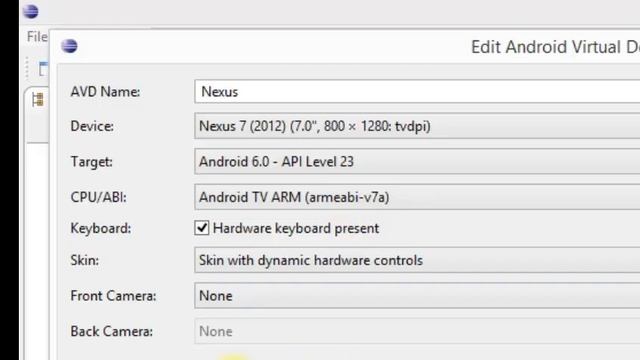Click the AVD Name label
Viewport: 640px width, 360px height.
click(105, 92)
